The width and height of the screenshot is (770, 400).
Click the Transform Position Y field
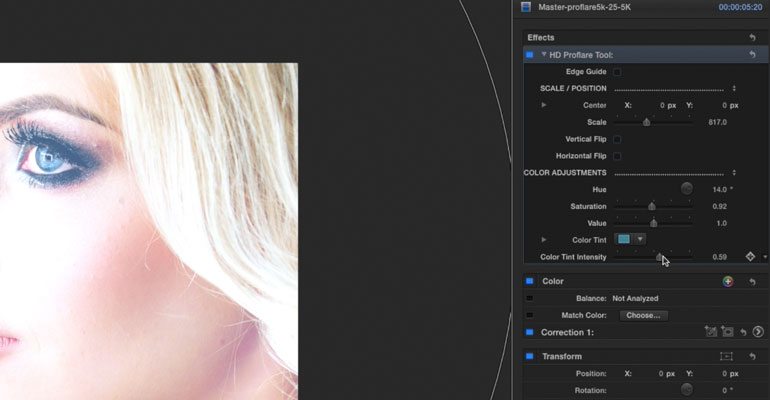pos(730,373)
